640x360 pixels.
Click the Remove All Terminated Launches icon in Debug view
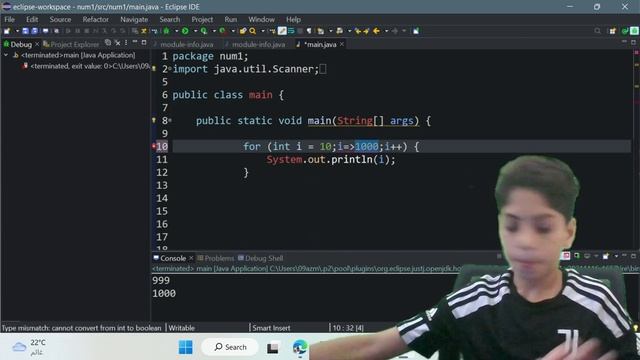coord(118,43)
